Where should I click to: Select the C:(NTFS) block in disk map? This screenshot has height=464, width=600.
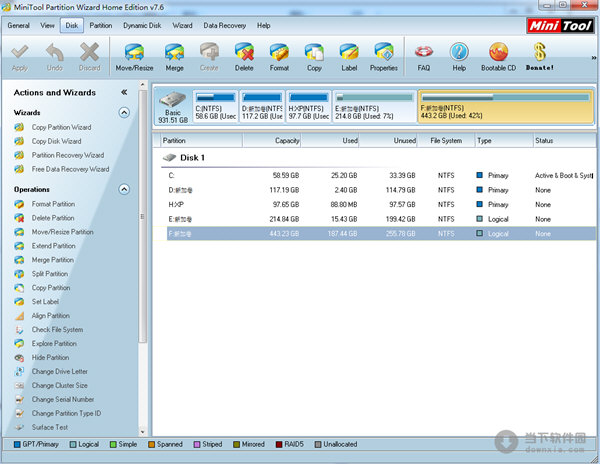[215, 106]
